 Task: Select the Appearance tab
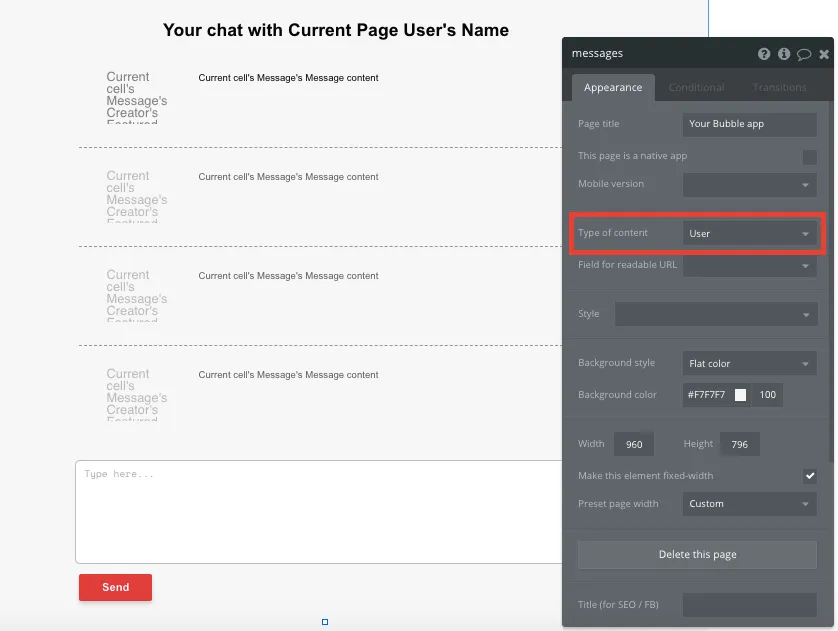[612, 87]
